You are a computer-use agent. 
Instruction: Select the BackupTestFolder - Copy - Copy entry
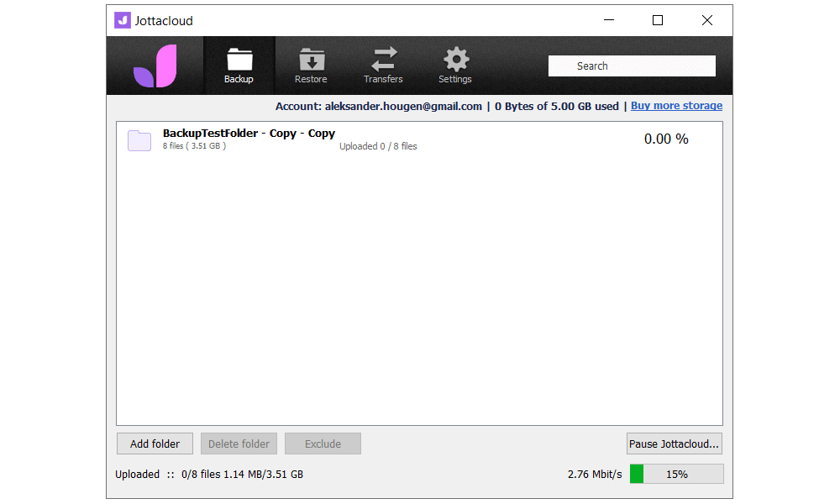(419, 139)
